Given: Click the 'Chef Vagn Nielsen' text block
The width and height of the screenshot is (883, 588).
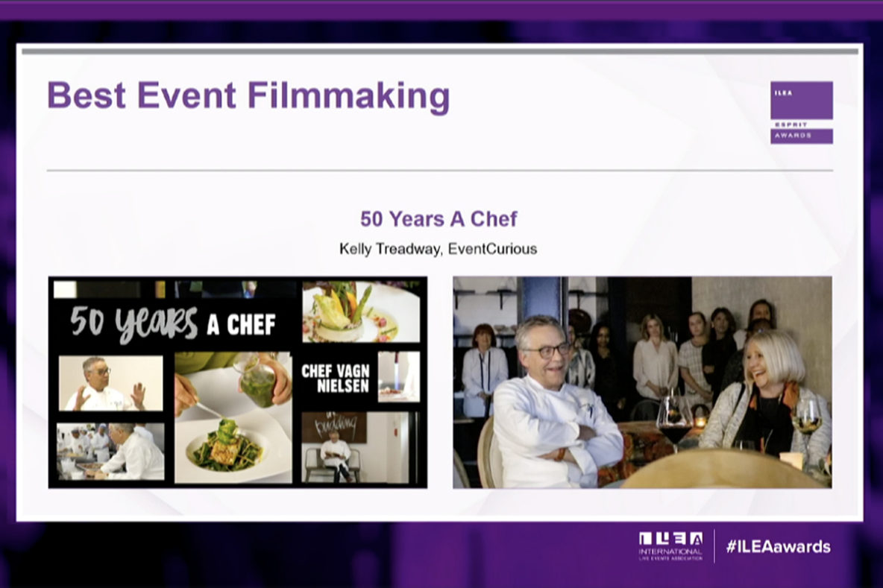Looking at the screenshot, I should pos(335,377).
